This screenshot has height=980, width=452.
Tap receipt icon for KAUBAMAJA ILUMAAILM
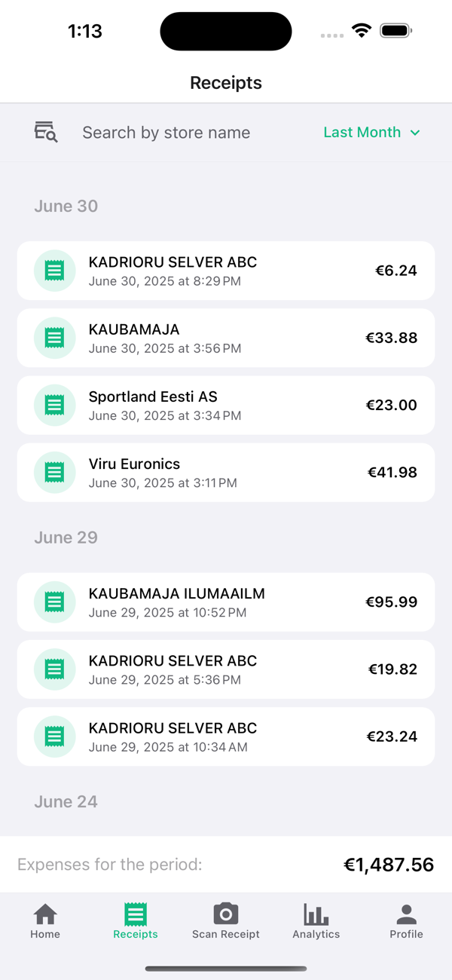54,602
